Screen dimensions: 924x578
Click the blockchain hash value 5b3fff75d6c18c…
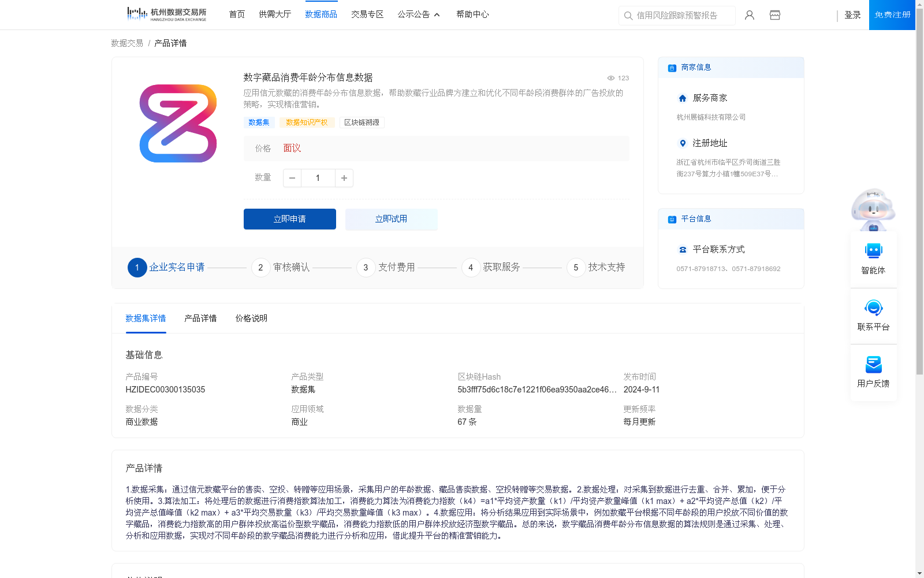[537, 390]
